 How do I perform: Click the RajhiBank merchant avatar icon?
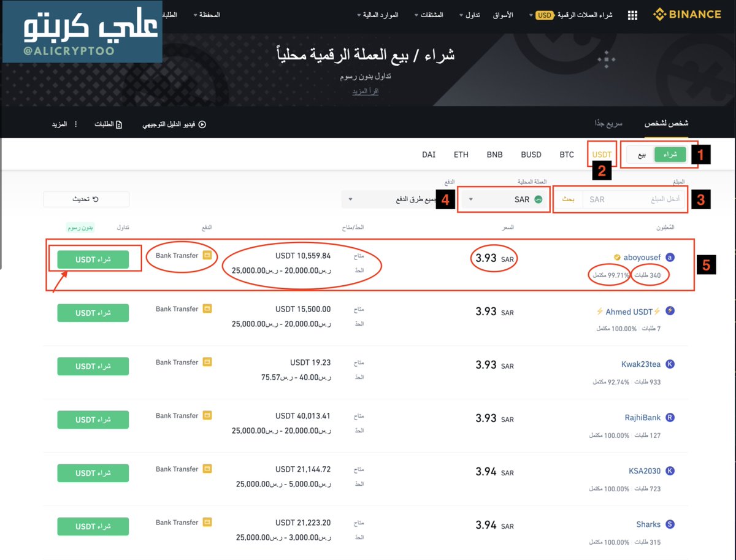(670, 418)
